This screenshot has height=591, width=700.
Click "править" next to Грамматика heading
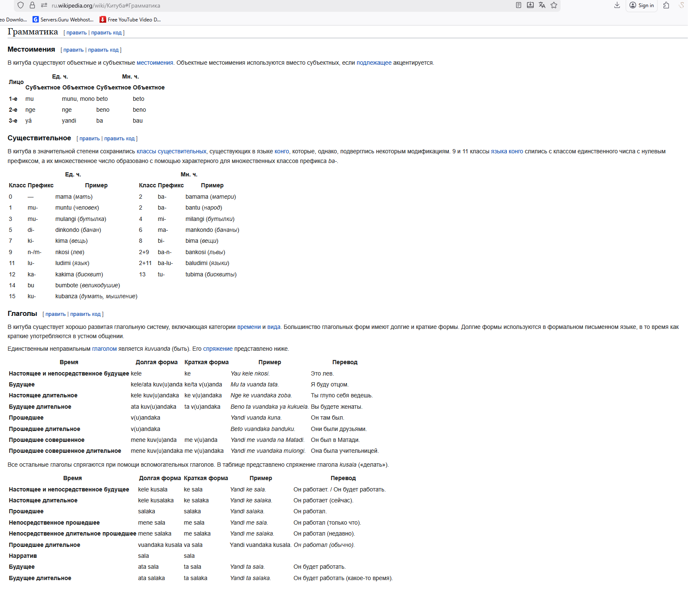point(76,33)
